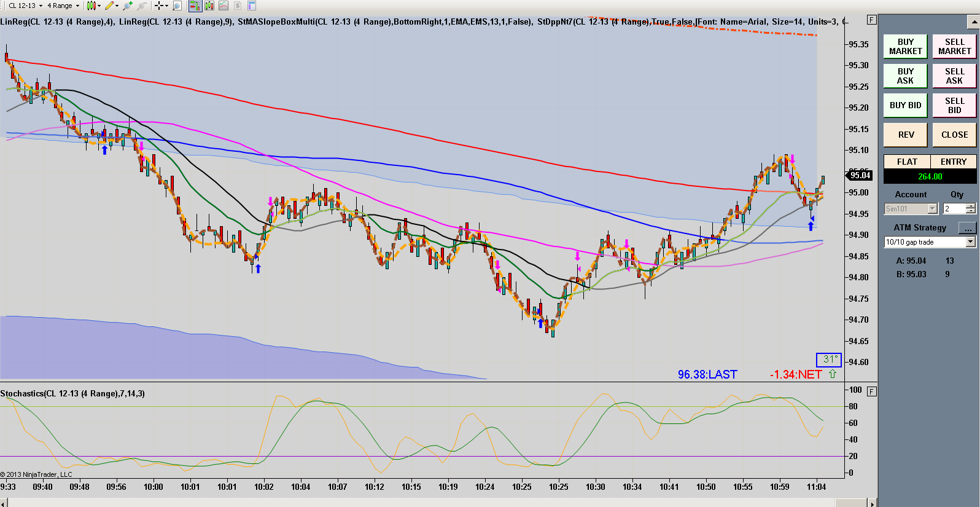The image size is (980, 507).
Task: Click the horizontal scrollbar right arrow
Action: 872,503
